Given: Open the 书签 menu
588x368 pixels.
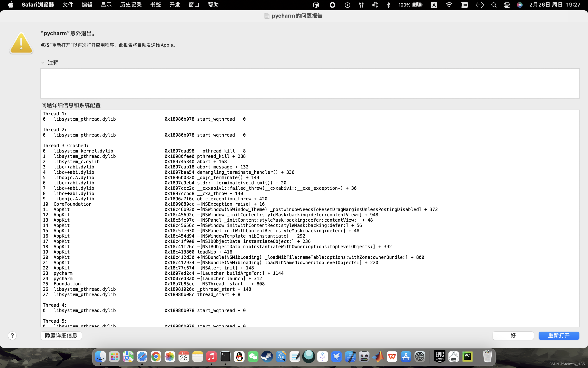Looking at the screenshot, I should tap(156, 5).
